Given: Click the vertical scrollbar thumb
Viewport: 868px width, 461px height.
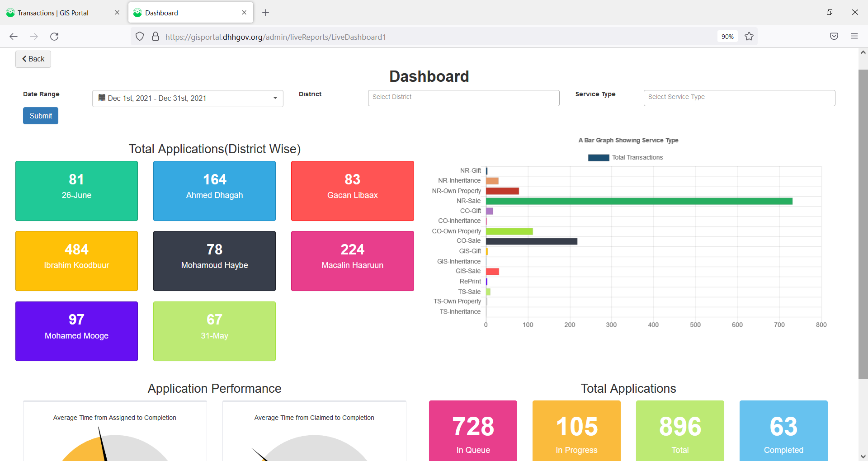Looking at the screenshot, I should 863,224.
